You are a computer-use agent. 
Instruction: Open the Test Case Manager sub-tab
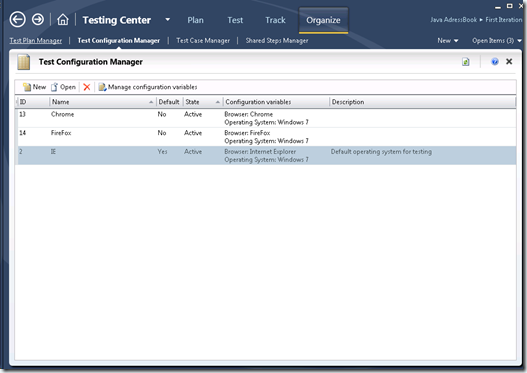click(203, 41)
